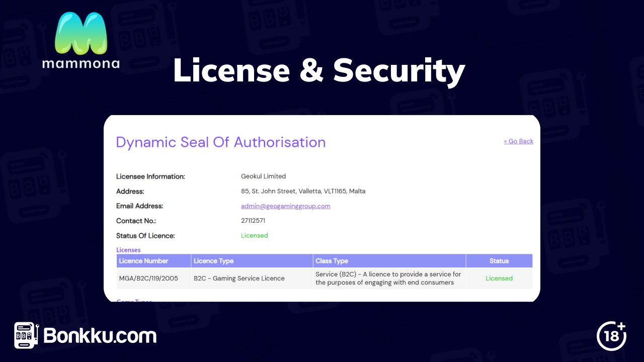Click the Contact No. label
Screen dimensions: 644x362
point(136,221)
